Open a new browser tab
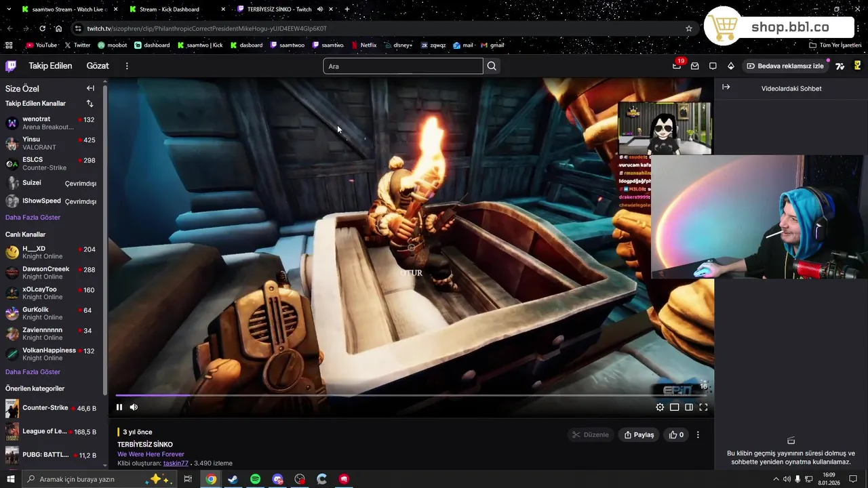868x488 pixels. [347, 9]
